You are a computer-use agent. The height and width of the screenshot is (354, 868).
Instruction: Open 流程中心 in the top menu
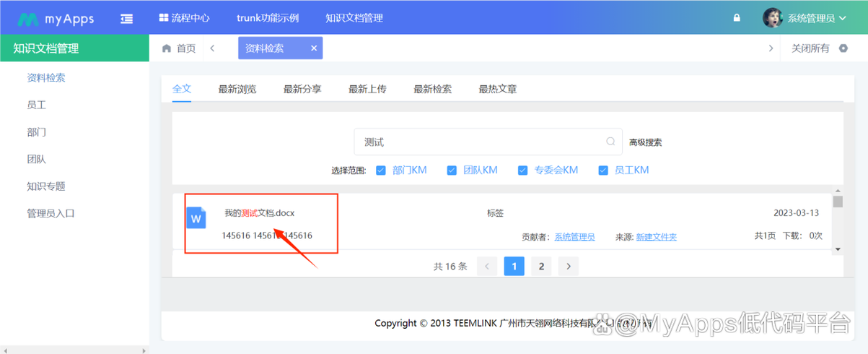point(185,18)
